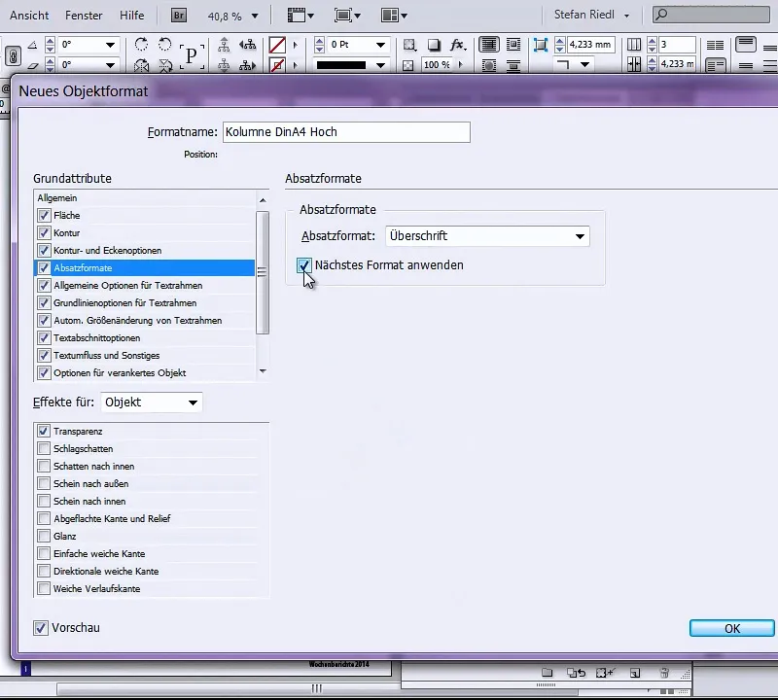
Task: Click the opacity 100 % slider arrow
Action: 461,64
